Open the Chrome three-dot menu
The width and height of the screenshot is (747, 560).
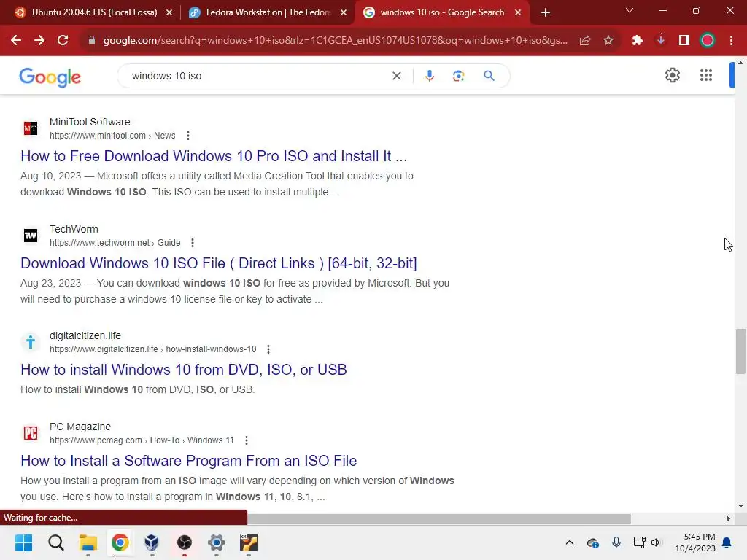(731, 41)
